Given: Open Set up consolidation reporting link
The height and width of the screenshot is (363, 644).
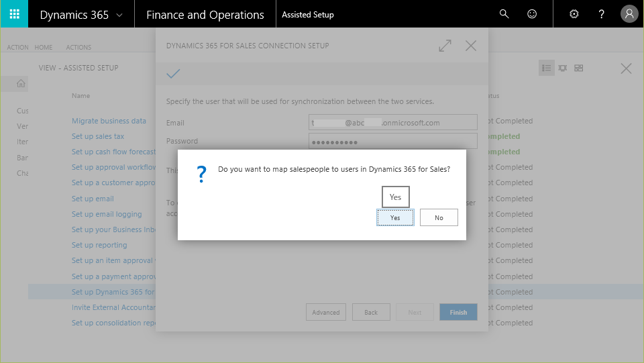Looking at the screenshot, I should point(114,323).
